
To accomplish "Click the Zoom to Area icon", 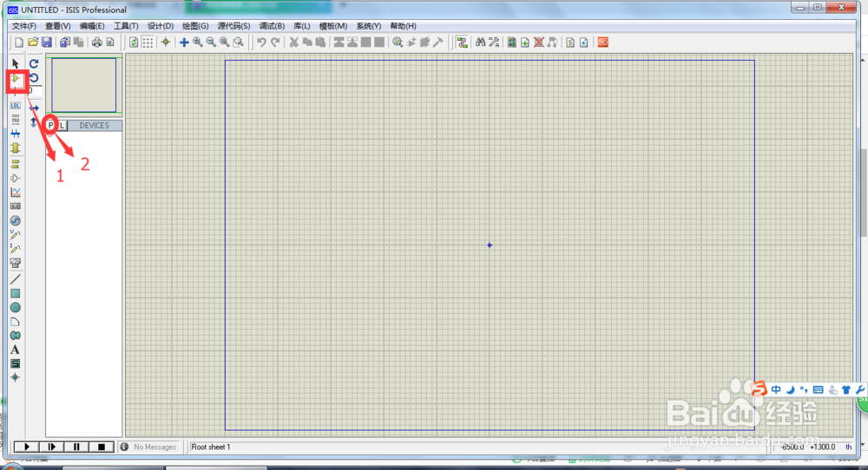I will [x=239, y=42].
